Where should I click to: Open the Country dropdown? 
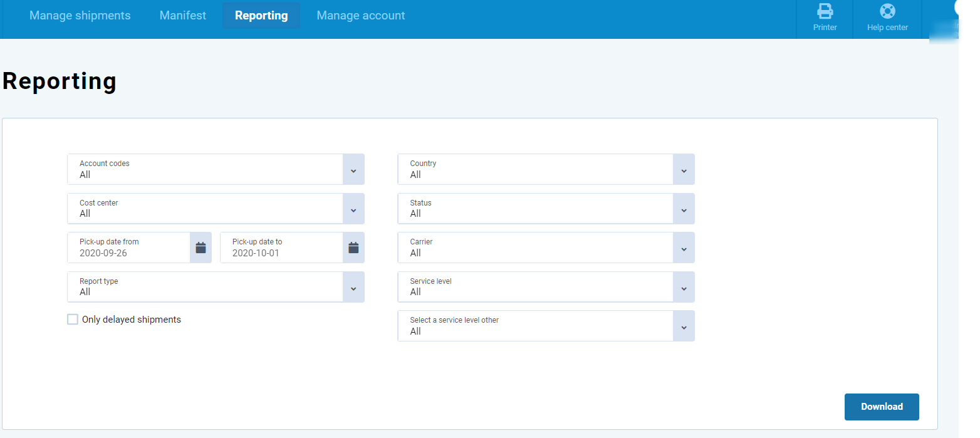point(684,170)
